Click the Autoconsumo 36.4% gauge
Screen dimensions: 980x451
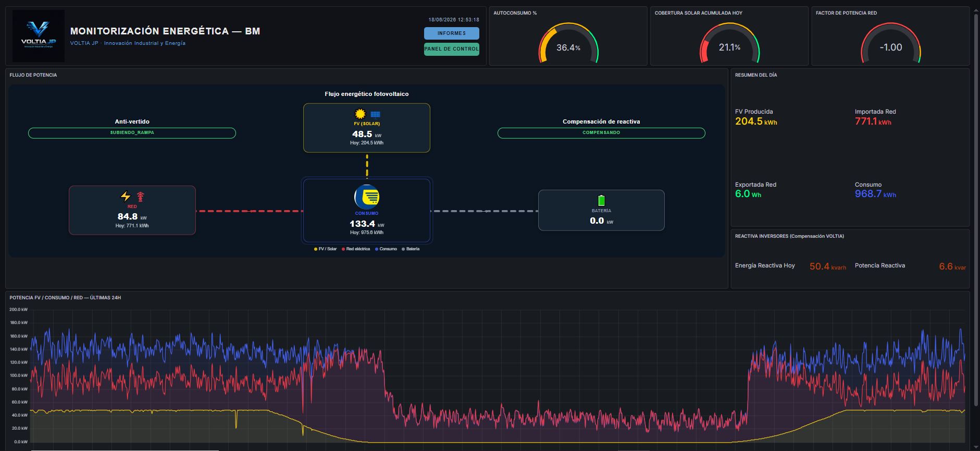pos(568,44)
